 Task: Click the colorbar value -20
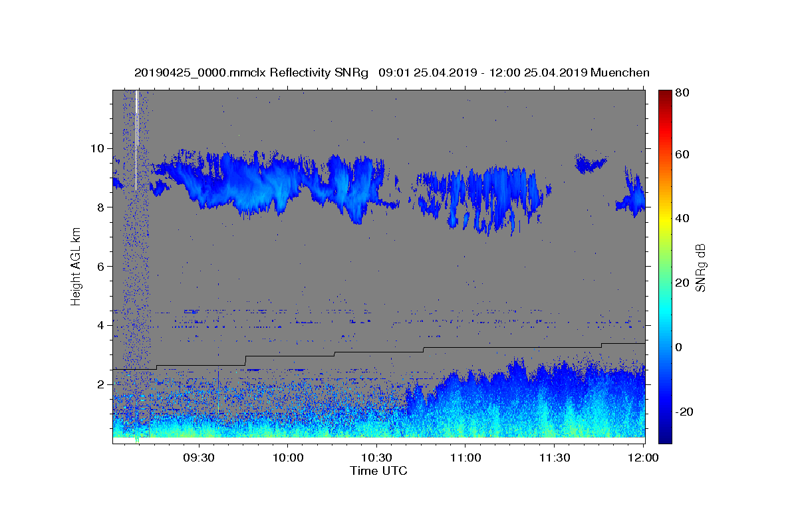[x=686, y=411]
